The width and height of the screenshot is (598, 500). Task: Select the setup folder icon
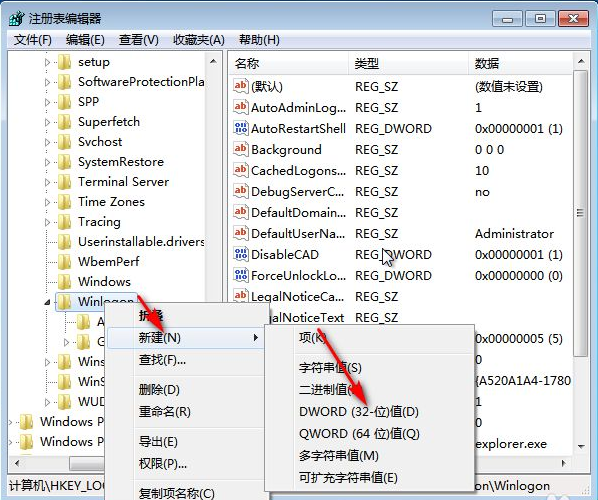pos(64,62)
